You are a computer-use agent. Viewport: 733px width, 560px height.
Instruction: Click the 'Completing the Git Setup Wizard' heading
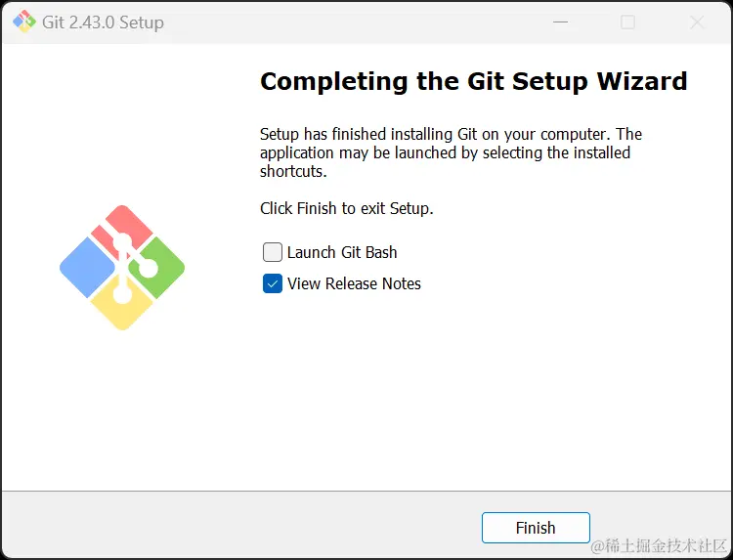click(x=473, y=81)
